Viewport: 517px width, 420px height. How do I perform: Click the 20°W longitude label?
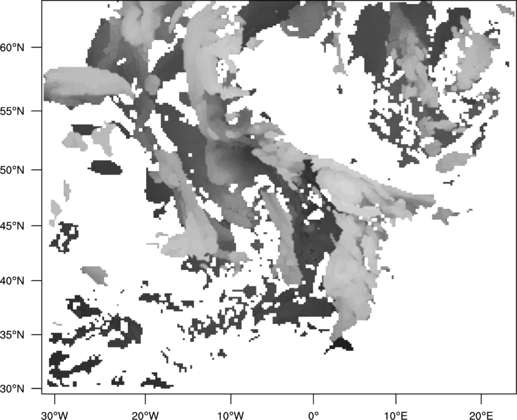[145, 415]
